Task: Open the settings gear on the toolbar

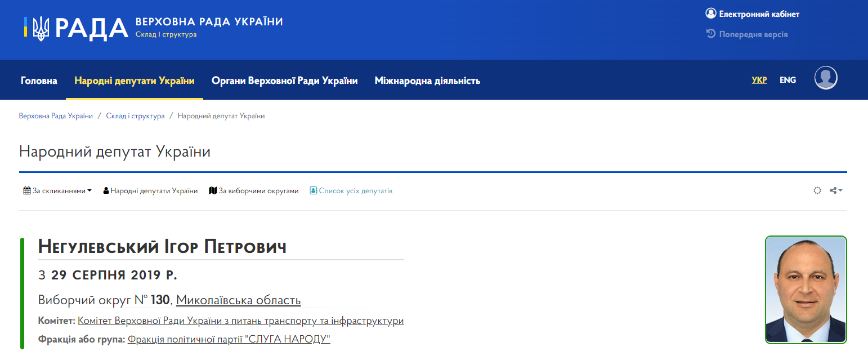Action: tap(817, 190)
